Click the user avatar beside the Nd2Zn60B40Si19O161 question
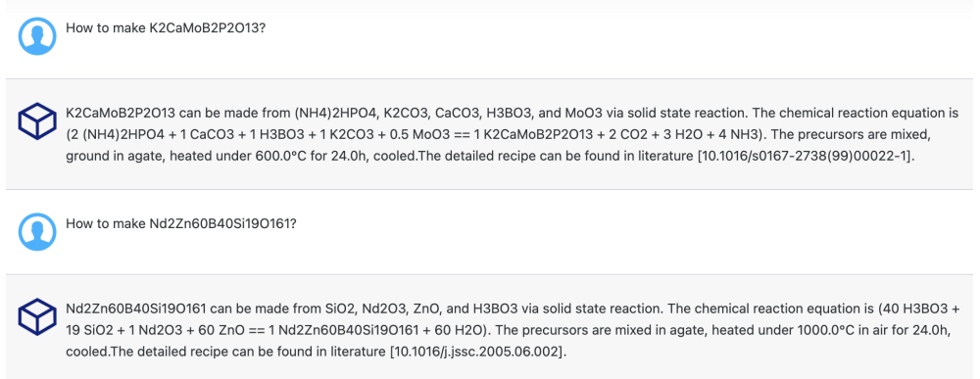 click(x=37, y=232)
